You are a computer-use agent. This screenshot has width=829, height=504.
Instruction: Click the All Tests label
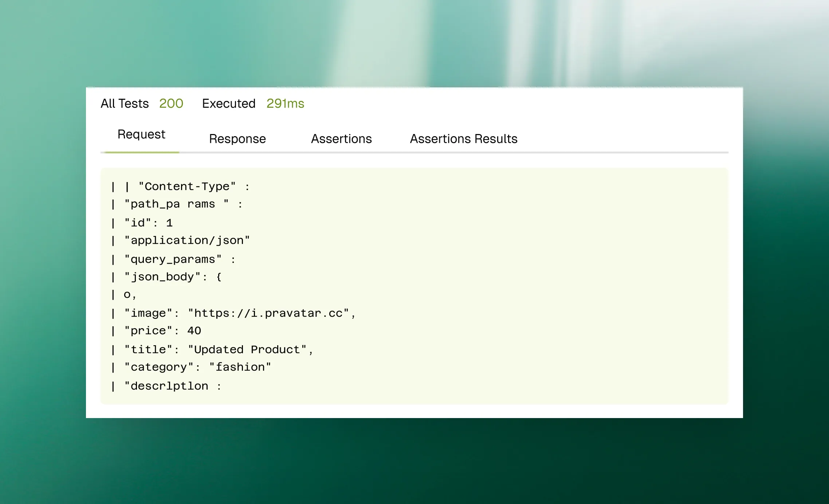[x=125, y=104]
